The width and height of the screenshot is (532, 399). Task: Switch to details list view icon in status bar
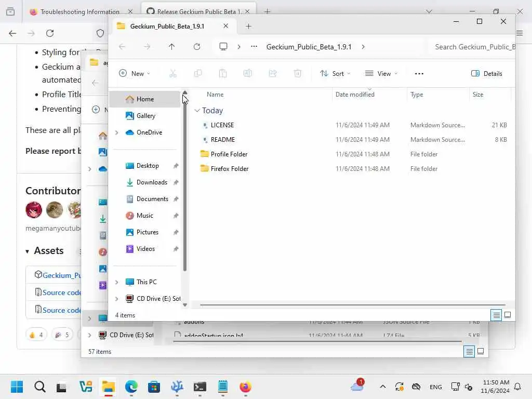pos(496,315)
